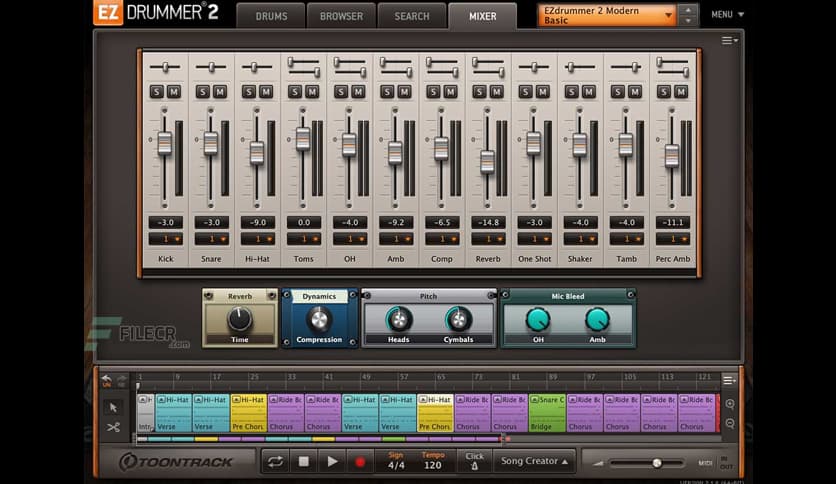Select the white Intro song block

146,413
